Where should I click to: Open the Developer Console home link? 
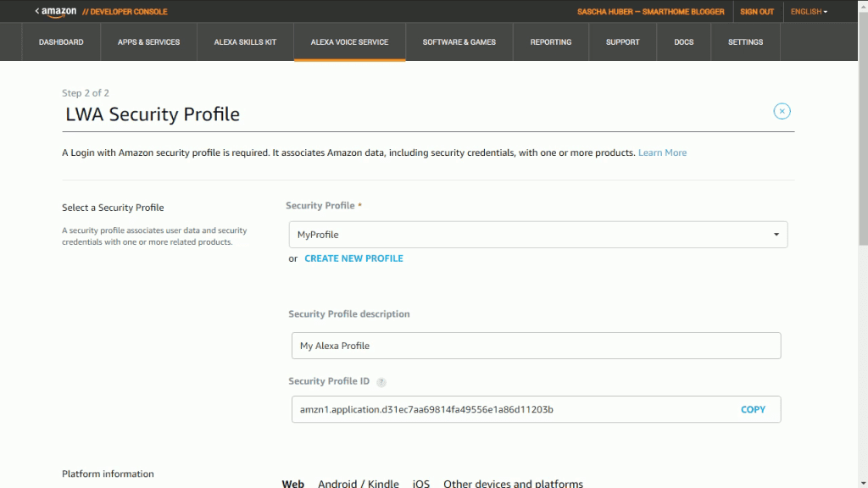(x=125, y=12)
